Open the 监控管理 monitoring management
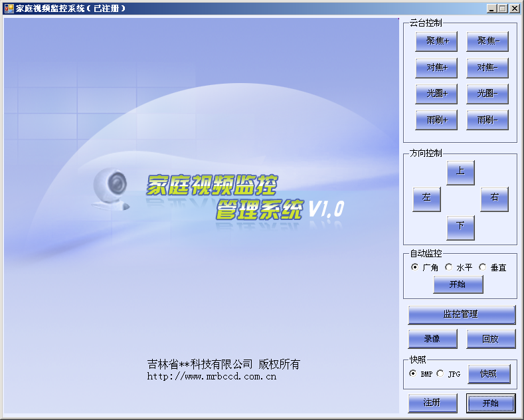Viewport: 524px width, 420px height. [462, 314]
